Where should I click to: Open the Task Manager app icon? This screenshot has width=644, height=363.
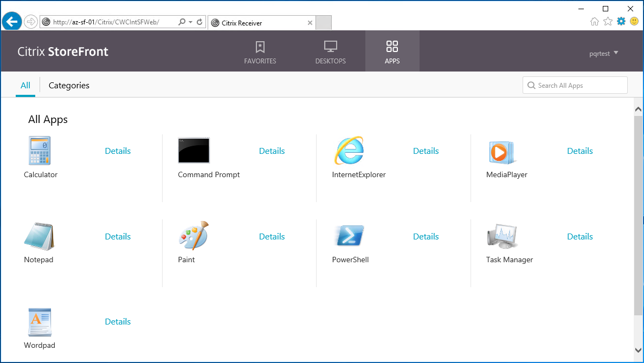[502, 236]
